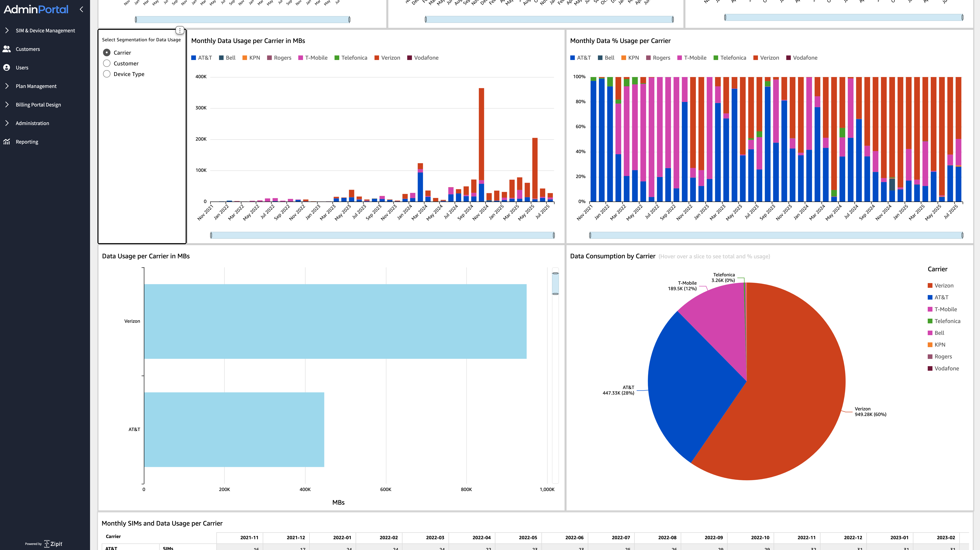Select the Carrier segmentation radio button
Image resolution: width=980 pixels, height=550 pixels.
tap(107, 52)
